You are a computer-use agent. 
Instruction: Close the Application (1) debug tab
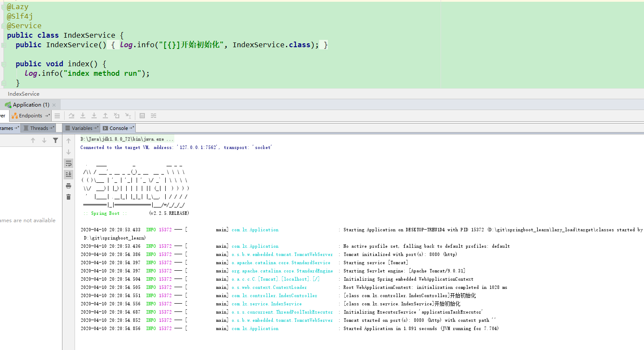pyautogui.click(x=54, y=105)
